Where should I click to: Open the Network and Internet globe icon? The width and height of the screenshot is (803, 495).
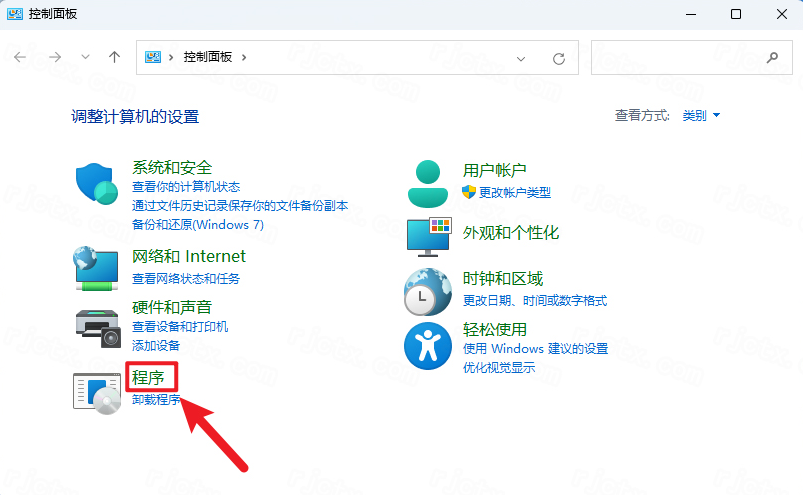[98, 267]
